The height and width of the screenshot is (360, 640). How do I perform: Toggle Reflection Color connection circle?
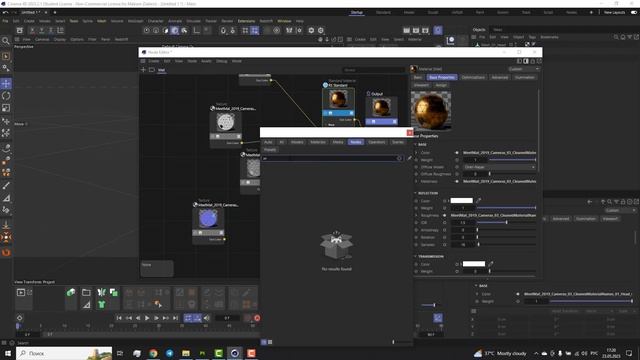click(x=444, y=201)
